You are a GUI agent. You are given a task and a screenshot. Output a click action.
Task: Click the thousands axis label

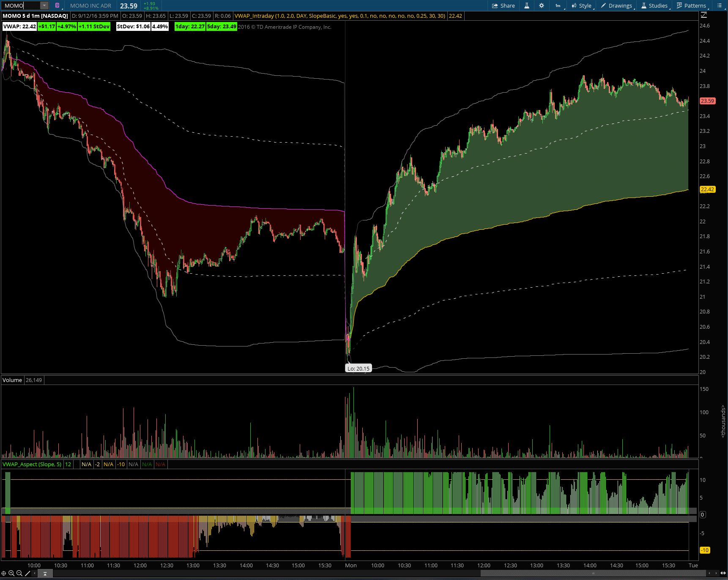pos(723,421)
